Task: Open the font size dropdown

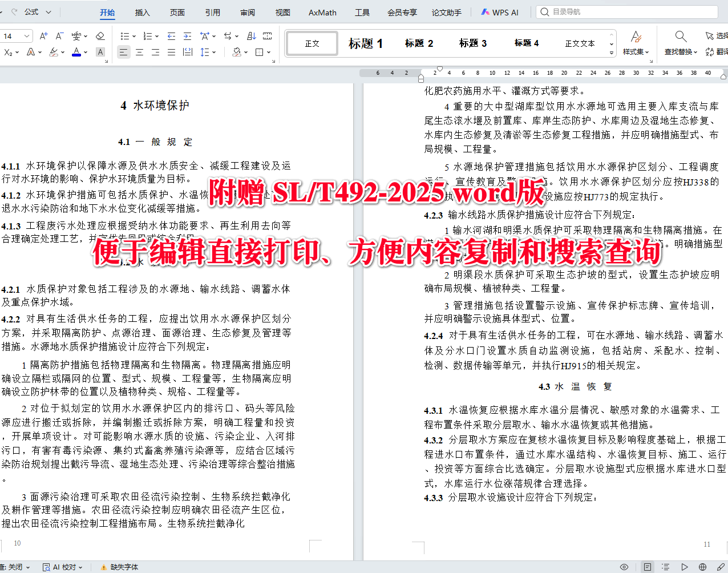Action: click(27, 35)
